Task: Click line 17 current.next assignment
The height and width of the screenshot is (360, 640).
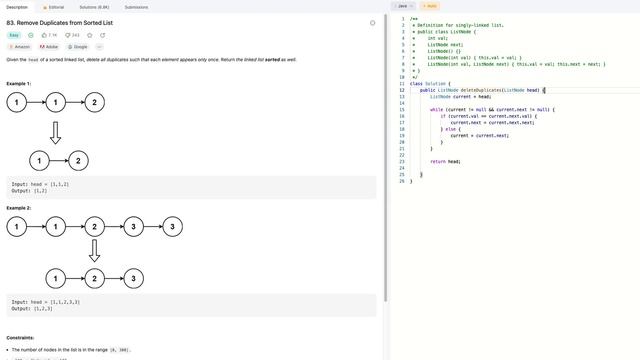Action: click(492, 122)
